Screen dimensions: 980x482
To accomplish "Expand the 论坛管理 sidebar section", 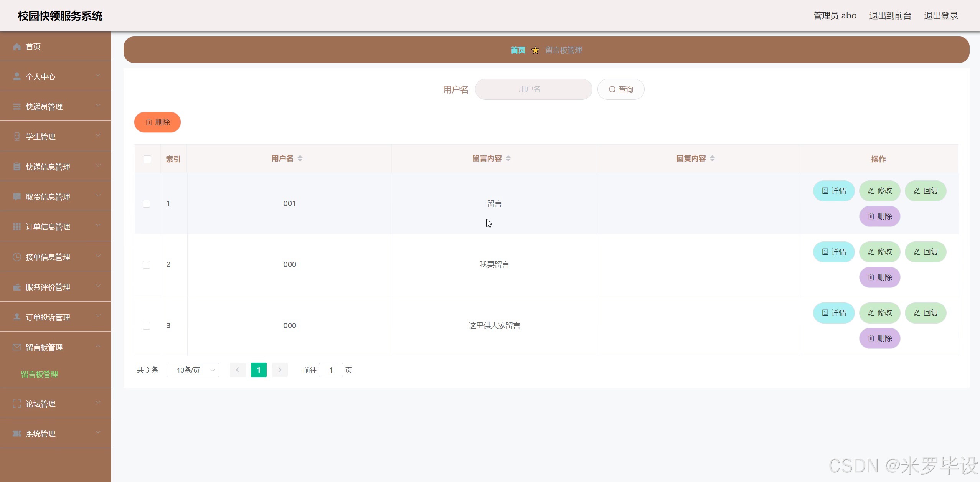I will pos(56,403).
